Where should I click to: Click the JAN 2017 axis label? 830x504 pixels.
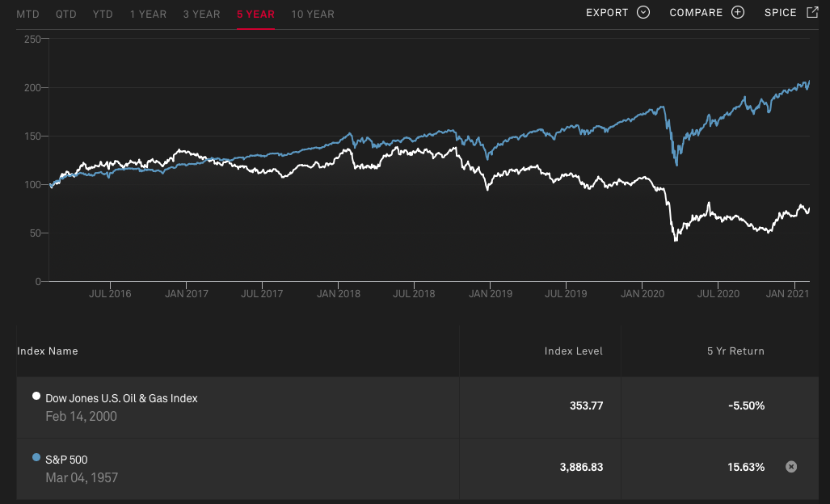click(187, 293)
